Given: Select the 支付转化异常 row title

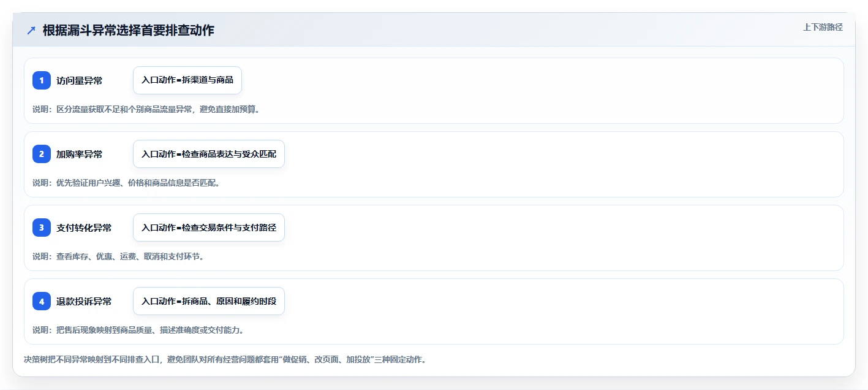Looking at the screenshot, I should [84, 227].
